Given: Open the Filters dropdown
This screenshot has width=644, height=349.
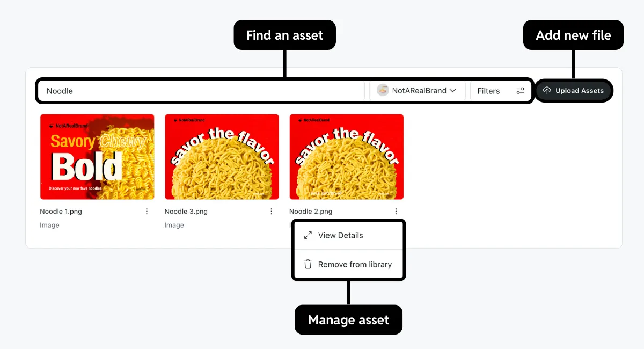Looking at the screenshot, I should (488, 91).
